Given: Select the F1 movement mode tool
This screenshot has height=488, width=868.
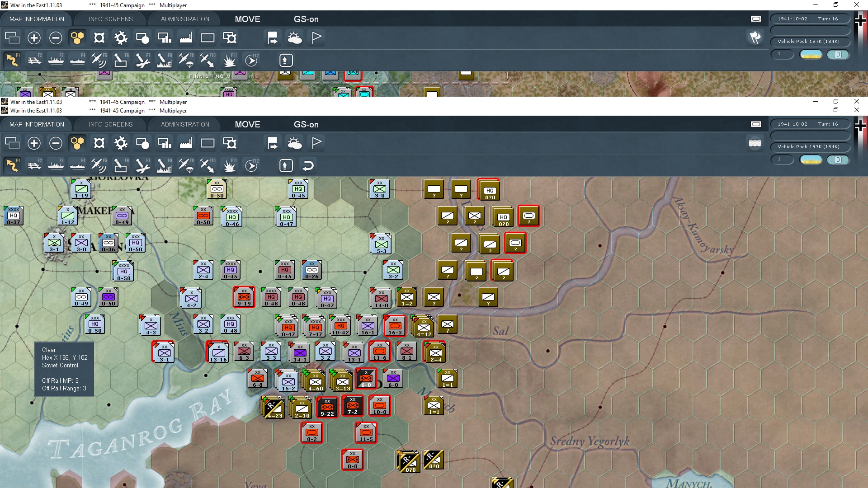Looking at the screenshot, I should [x=12, y=165].
